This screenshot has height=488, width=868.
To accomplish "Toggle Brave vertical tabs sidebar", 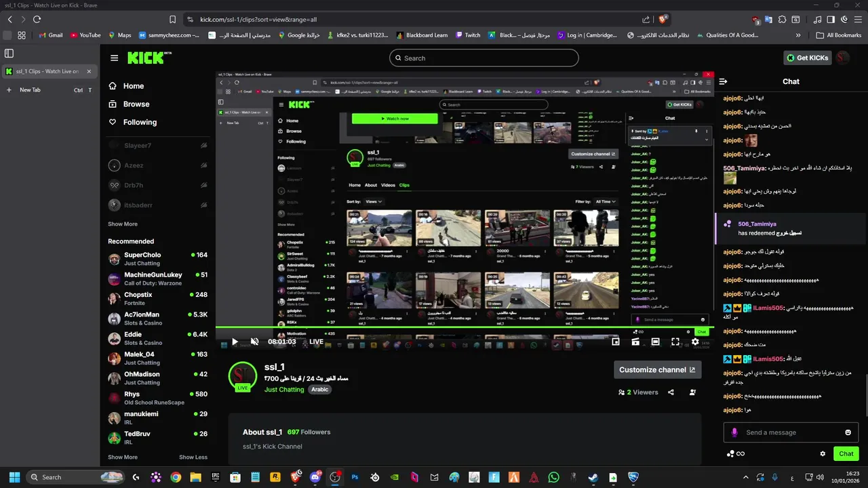I will click(x=9, y=53).
